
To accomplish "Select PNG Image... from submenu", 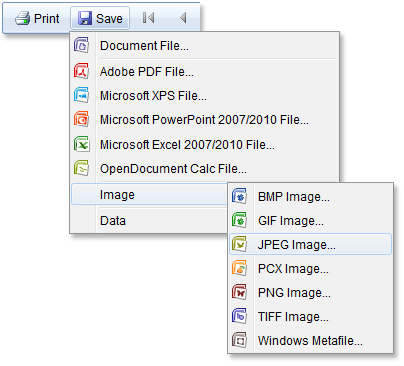I will pyautogui.click(x=294, y=293).
